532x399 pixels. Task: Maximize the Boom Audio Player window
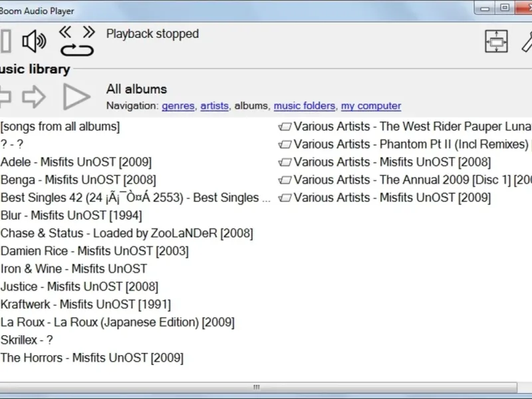click(505, 8)
